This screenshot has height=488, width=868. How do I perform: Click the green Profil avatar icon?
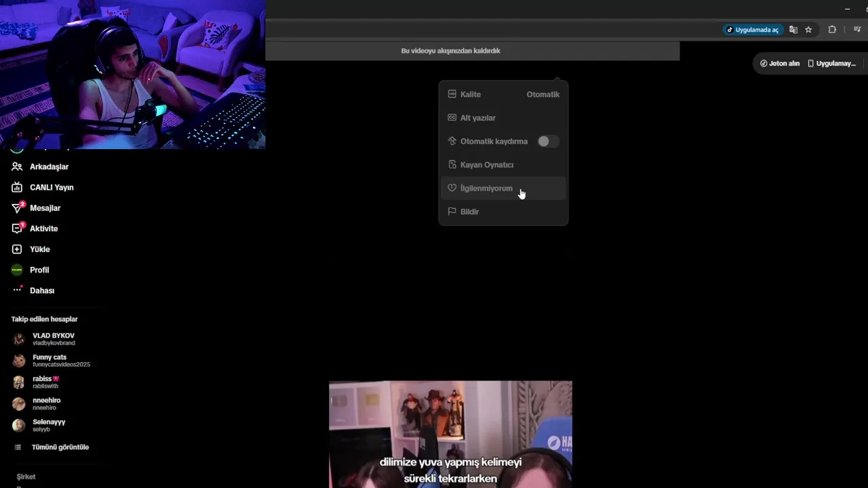click(17, 270)
